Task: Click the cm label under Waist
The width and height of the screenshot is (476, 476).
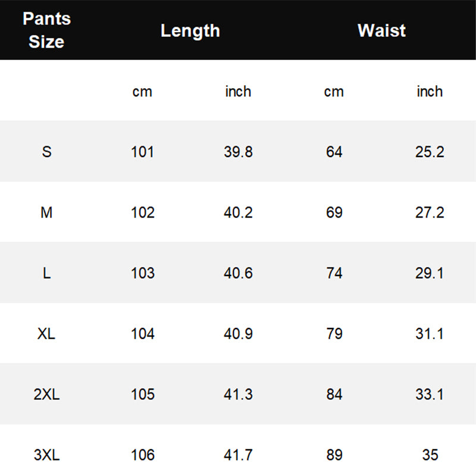Action: [334, 92]
